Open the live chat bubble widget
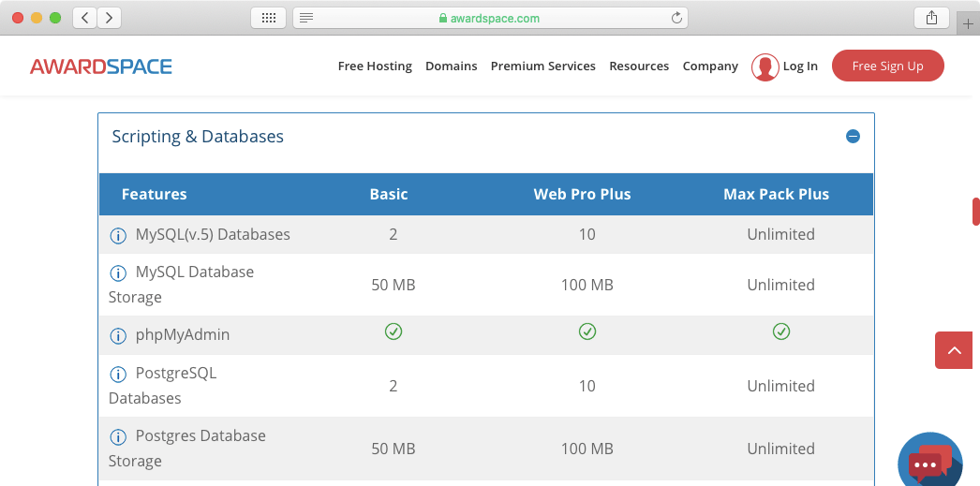Image resolution: width=980 pixels, height=486 pixels. click(929, 462)
